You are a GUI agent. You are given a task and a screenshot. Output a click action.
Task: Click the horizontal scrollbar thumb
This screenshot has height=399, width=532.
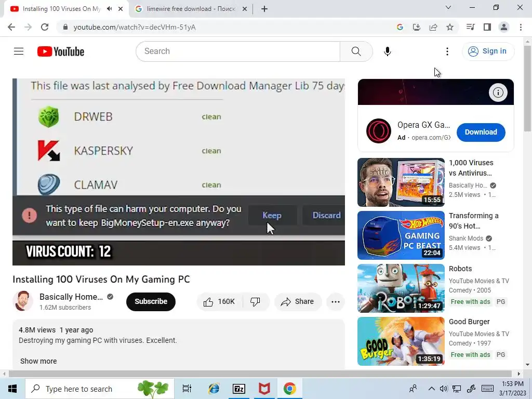pos(261,374)
